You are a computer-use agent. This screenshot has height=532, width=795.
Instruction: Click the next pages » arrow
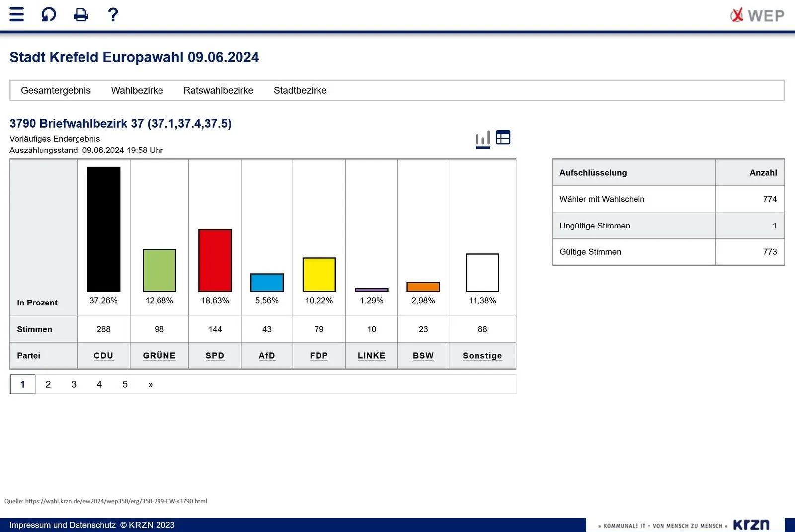[x=151, y=384]
